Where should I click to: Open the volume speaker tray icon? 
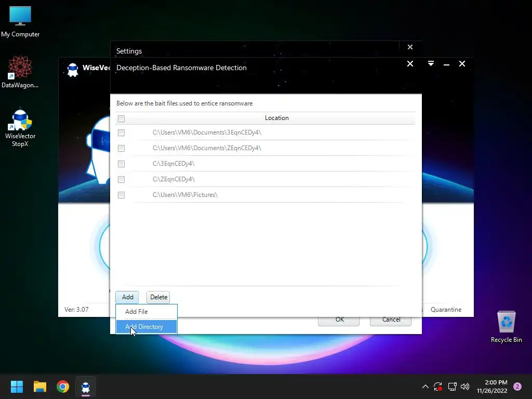pos(465,387)
